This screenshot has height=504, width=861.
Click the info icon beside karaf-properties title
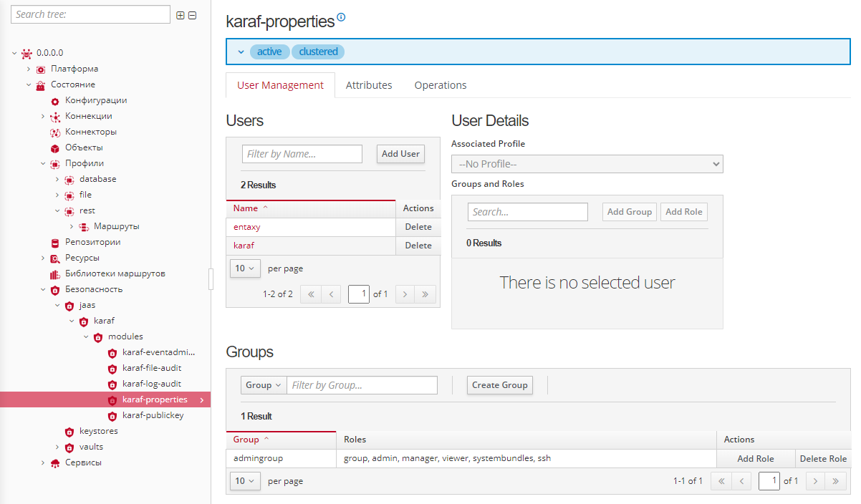pyautogui.click(x=341, y=18)
